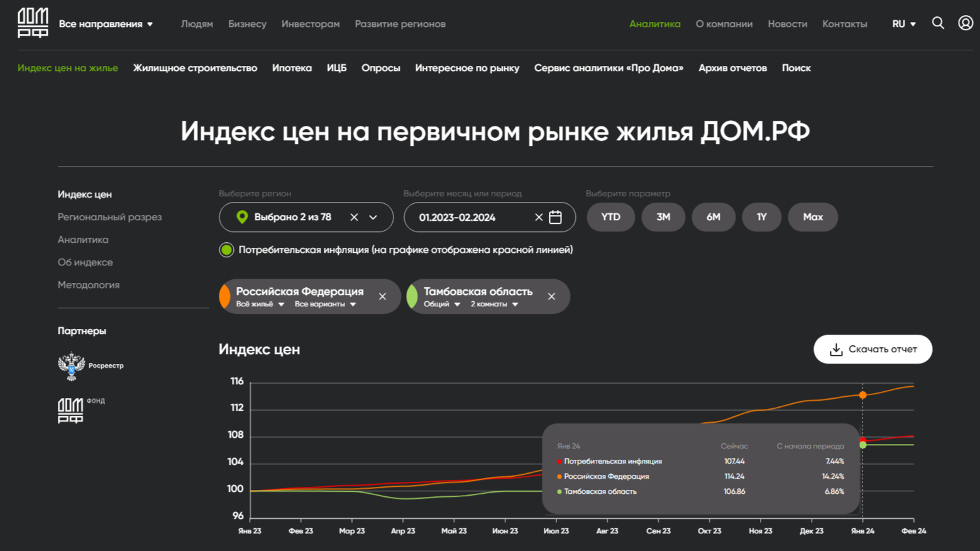
Task: Switch to Ипотека tab
Action: [292, 68]
